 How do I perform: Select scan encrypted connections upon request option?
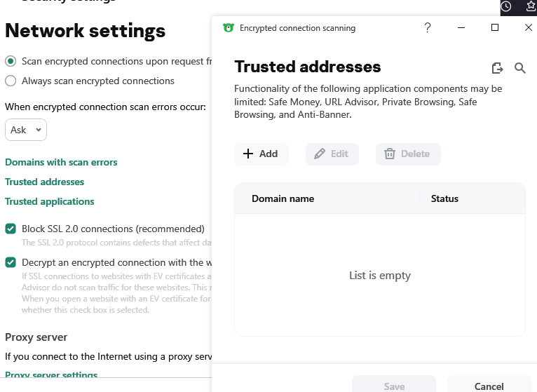[x=11, y=62]
